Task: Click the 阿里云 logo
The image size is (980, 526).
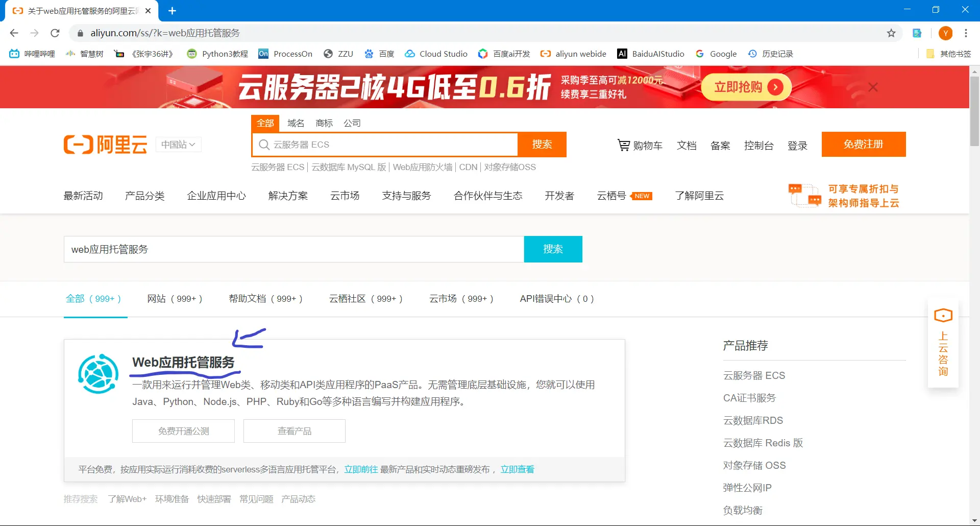Action: tap(106, 145)
